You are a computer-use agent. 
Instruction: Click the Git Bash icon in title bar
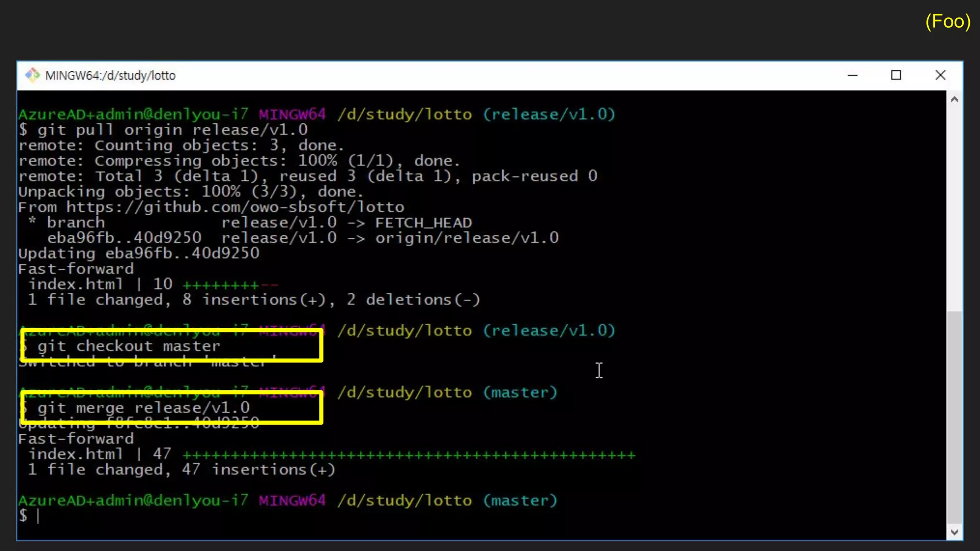tap(33, 75)
